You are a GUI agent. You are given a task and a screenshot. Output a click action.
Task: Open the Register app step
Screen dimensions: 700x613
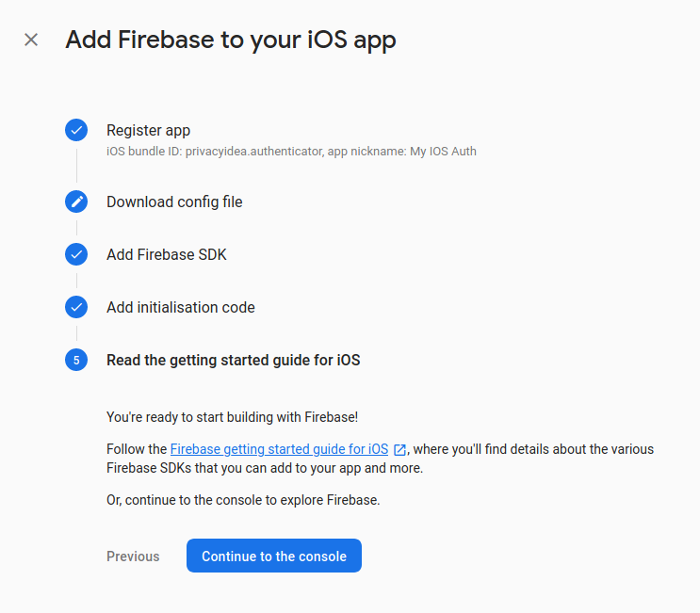pyautogui.click(x=148, y=130)
